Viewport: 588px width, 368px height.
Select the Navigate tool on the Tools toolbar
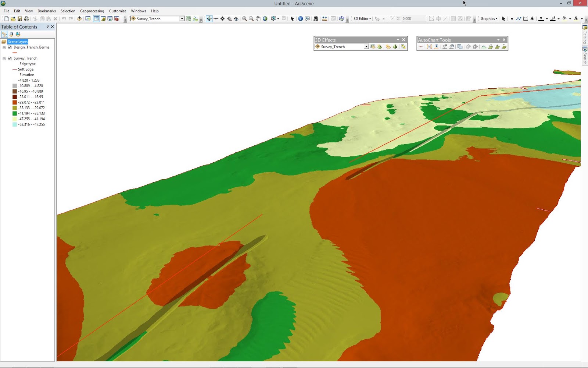pos(209,19)
